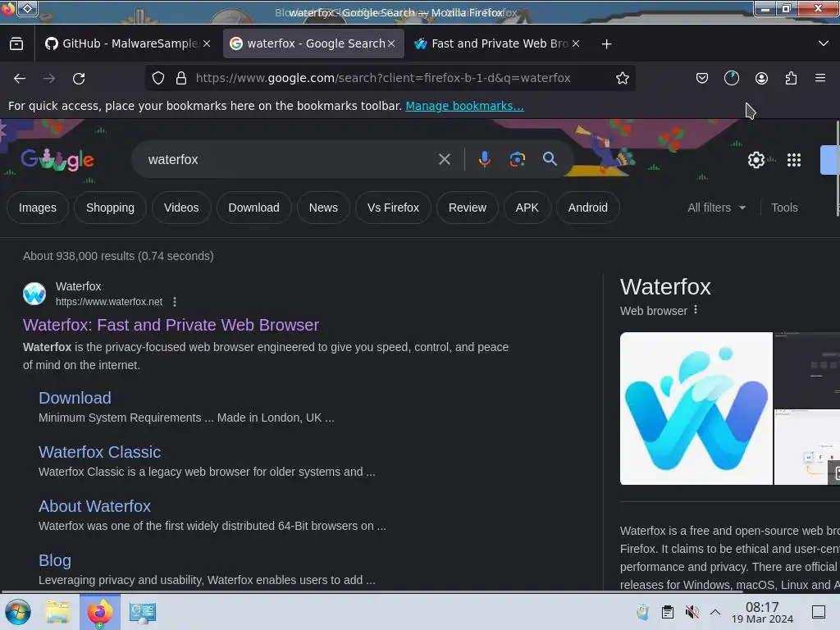Open Waterfox result more options dots
Viewport: 840px width, 630px height.
(x=175, y=302)
